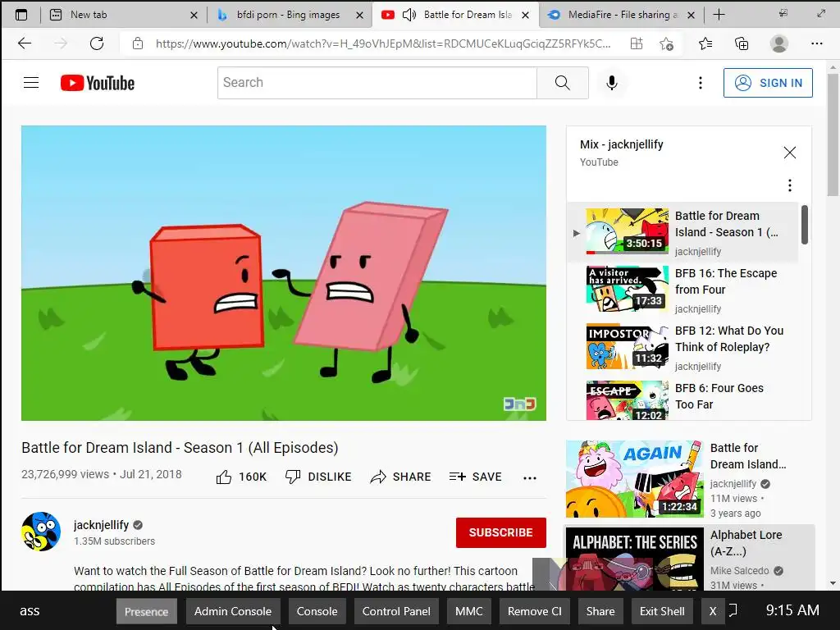Open more actions ellipsis under video
Screen dimensions: 840x630
530,478
